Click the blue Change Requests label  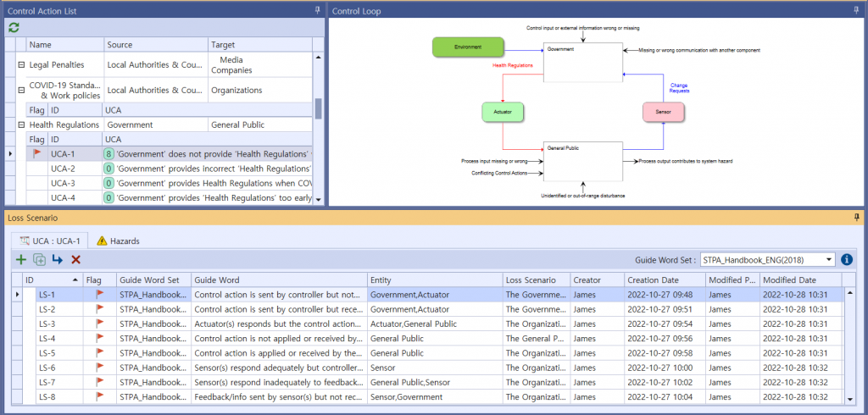tap(679, 88)
